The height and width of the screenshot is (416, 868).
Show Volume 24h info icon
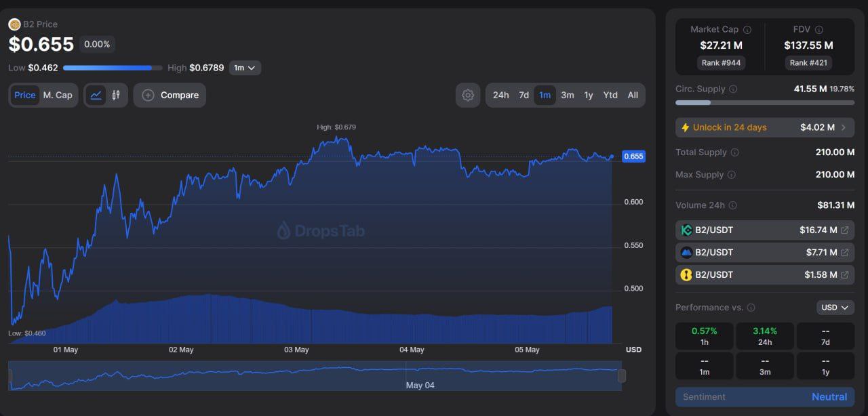coord(732,205)
